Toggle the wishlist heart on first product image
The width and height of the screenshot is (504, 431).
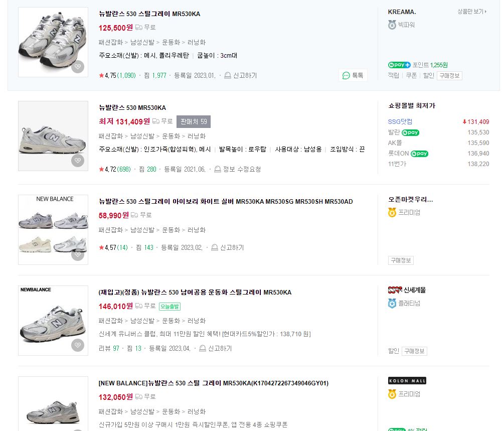click(78, 67)
